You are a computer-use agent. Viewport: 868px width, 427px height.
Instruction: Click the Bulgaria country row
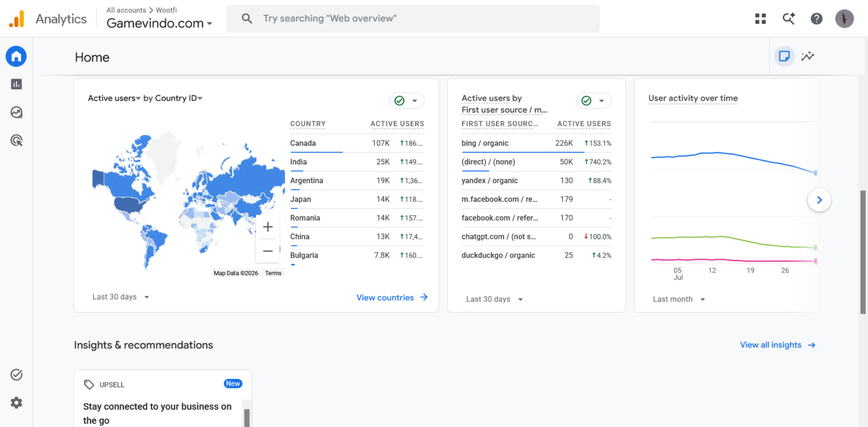(x=357, y=255)
